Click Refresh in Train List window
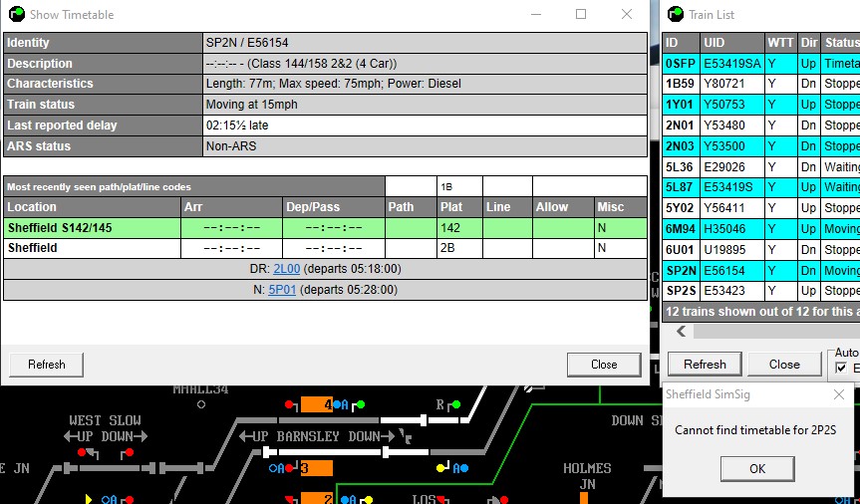Viewport: 860px width, 504px height. click(x=705, y=365)
